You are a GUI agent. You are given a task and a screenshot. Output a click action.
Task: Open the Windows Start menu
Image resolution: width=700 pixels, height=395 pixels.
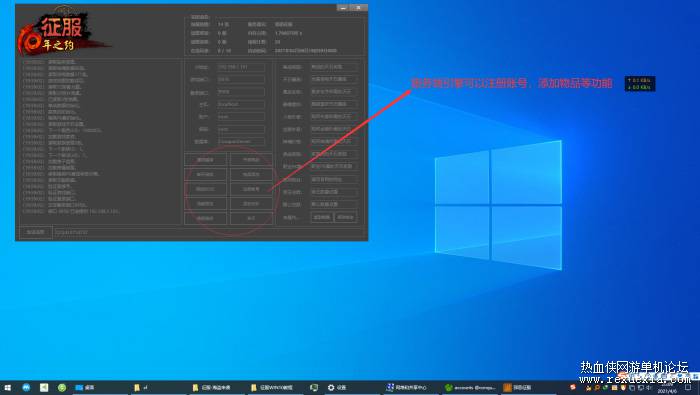click(x=8, y=388)
